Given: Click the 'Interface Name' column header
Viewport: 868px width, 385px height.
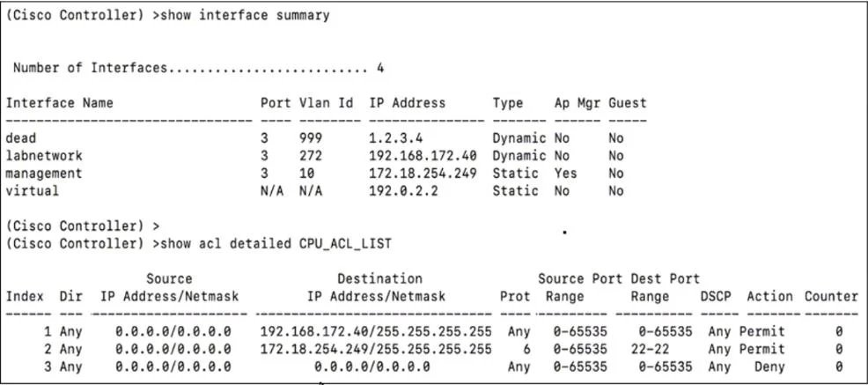Looking at the screenshot, I should coord(59,103).
